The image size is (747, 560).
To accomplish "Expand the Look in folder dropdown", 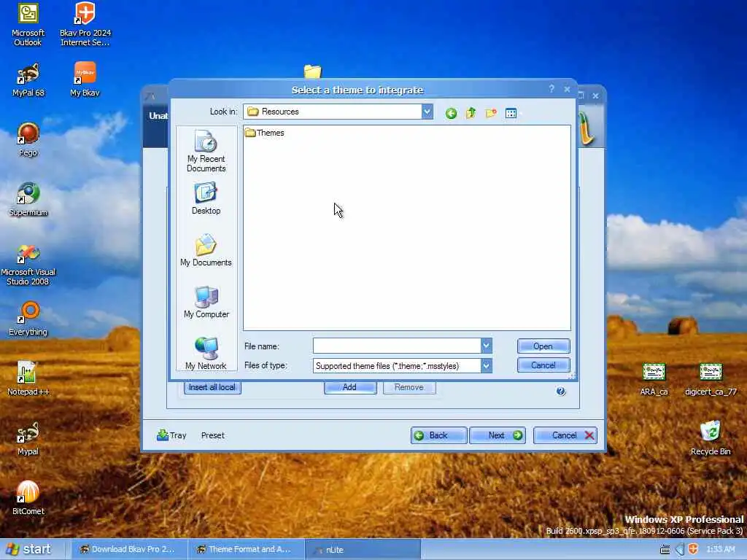I will (427, 112).
